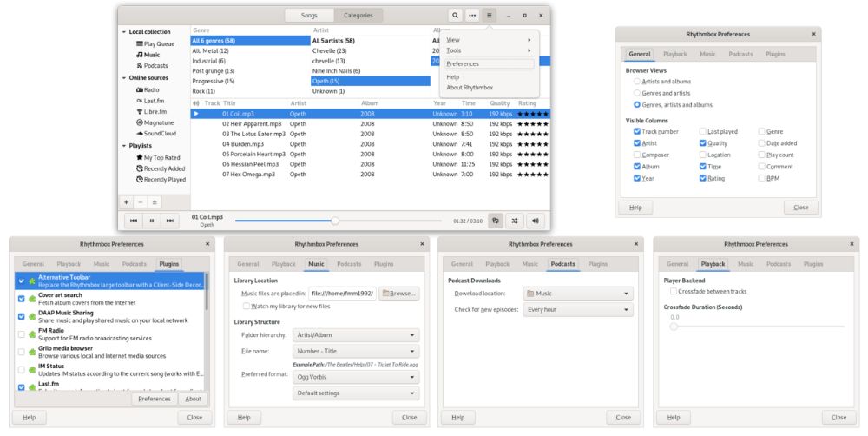Image resolution: width=868 pixels, height=436 pixels.
Task: Switch to Categories view tab
Action: point(358,16)
